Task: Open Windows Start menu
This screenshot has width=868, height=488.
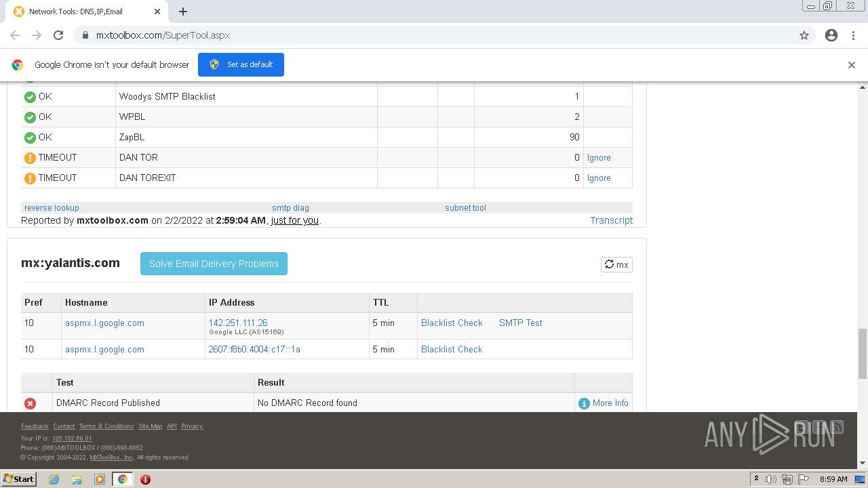Action: click(x=18, y=479)
